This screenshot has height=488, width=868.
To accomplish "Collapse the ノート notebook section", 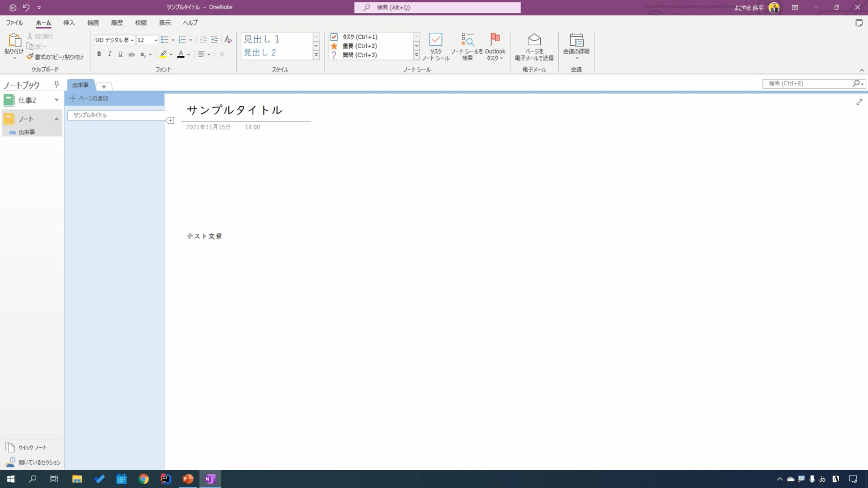I will pos(56,119).
